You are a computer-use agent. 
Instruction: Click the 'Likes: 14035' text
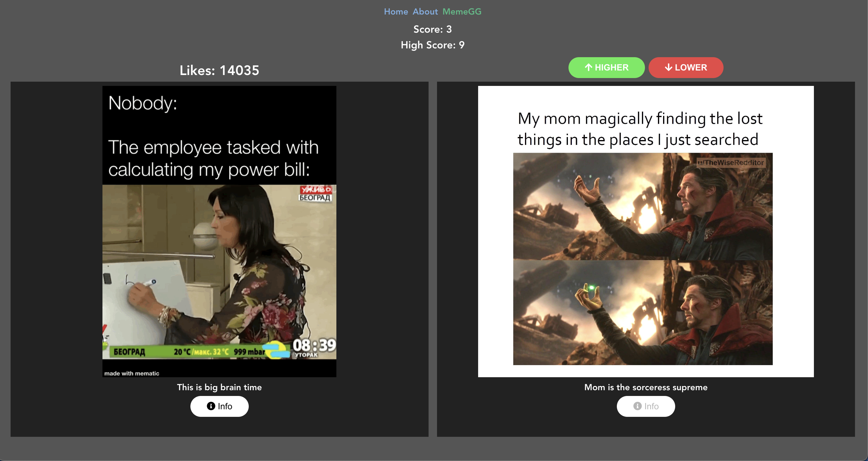(219, 70)
